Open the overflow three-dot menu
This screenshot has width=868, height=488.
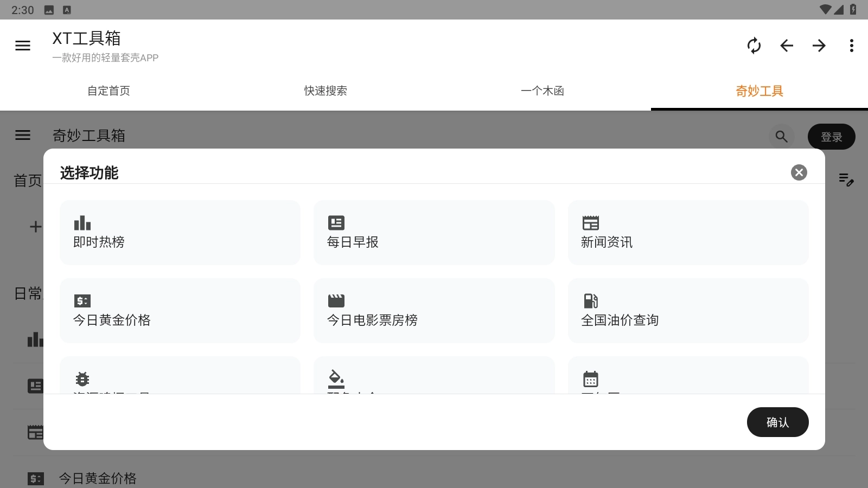tap(852, 46)
